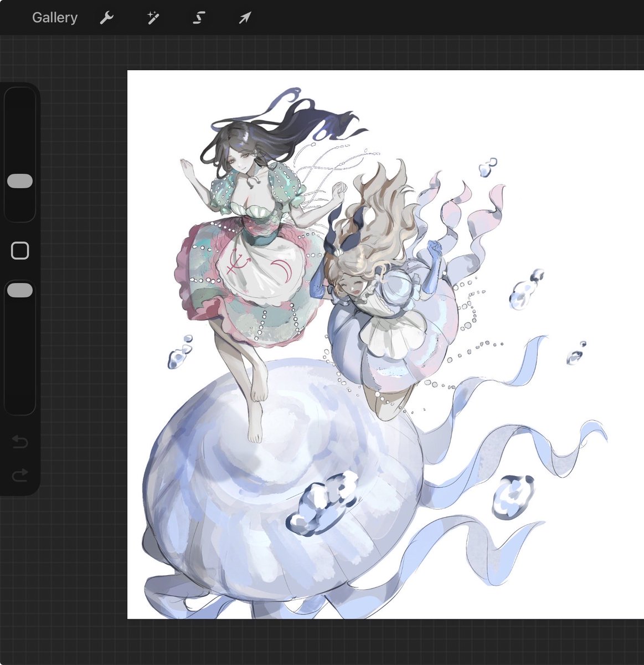
Task: Tap the brush opacity slider handle
Action: tap(20, 290)
